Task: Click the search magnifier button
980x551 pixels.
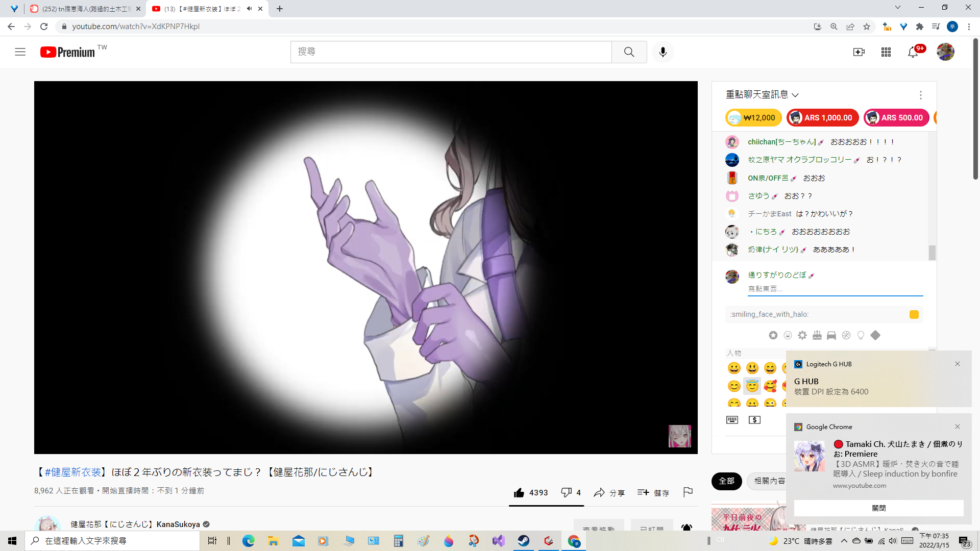Action: (629, 52)
